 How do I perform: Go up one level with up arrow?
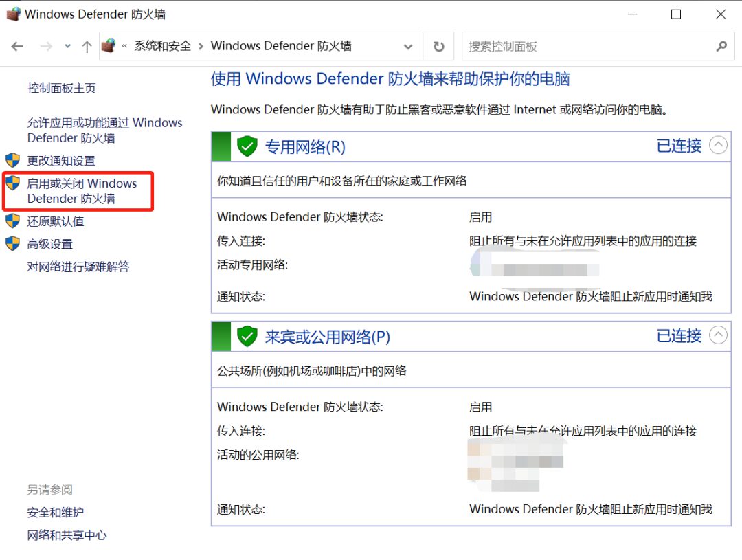[x=87, y=47]
